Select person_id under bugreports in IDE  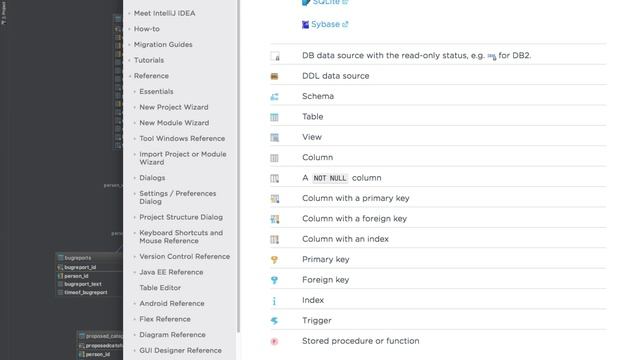76,276
